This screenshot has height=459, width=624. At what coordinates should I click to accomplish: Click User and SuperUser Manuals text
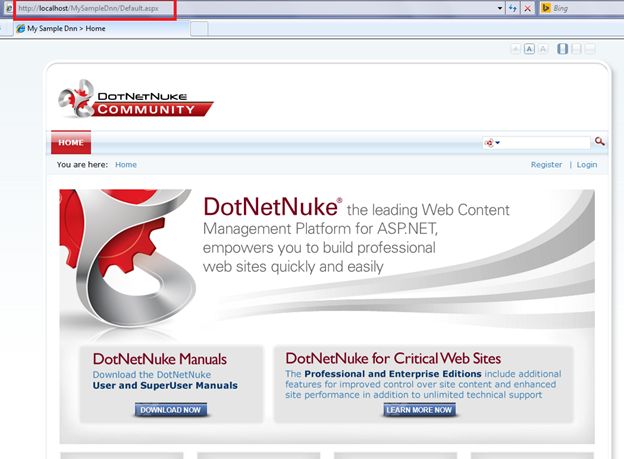click(x=165, y=385)
